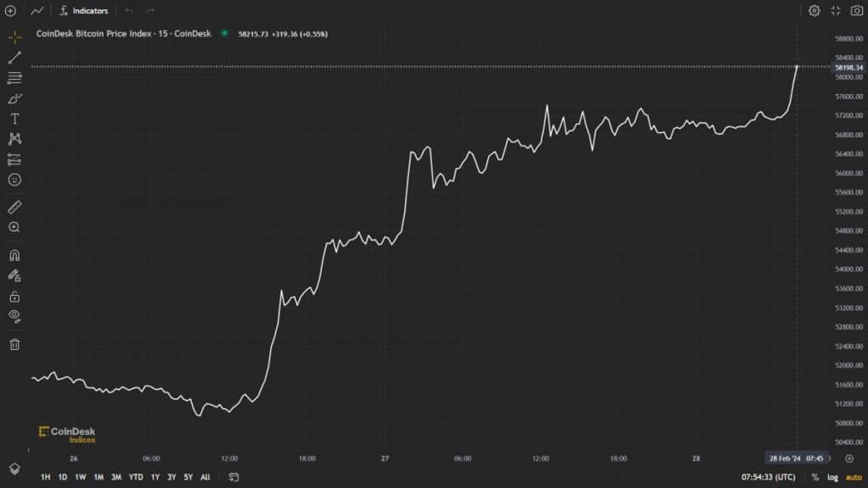The image size is (868, 488).
Task: Select the 1D time range
Action: click(63, 477)
